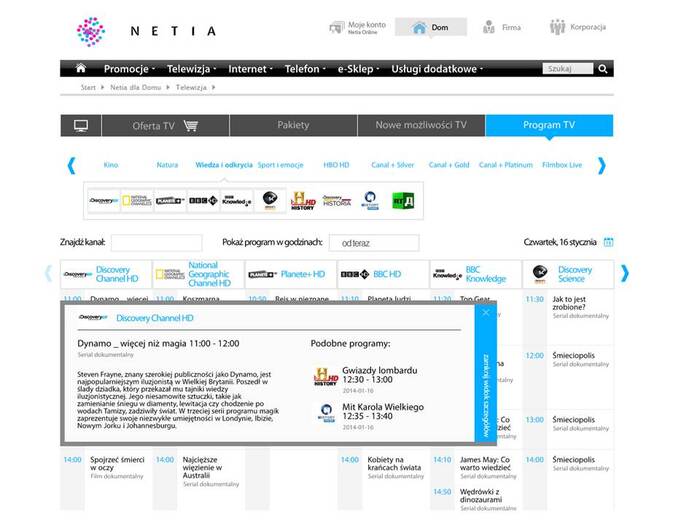The width and height of the screenshot is (700, 525).
Task: Focus the Szukaj search field
Action: coord(567,69)
